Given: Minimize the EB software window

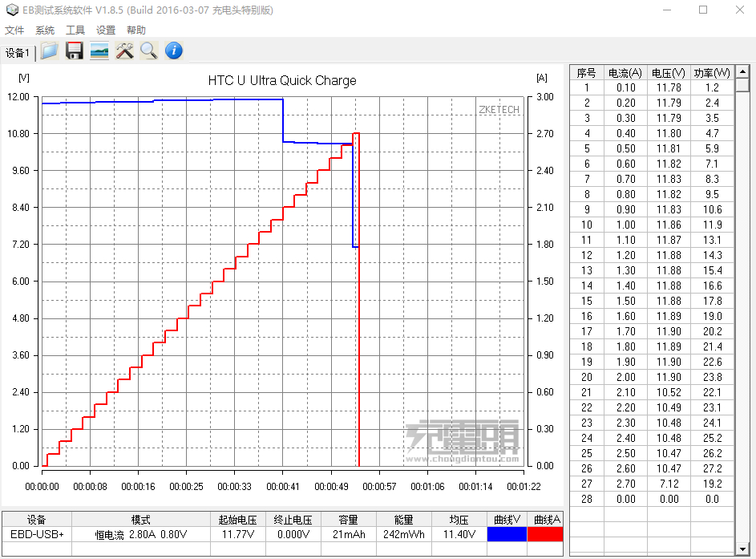Looking at the screenshot, I should coord(667,10).
